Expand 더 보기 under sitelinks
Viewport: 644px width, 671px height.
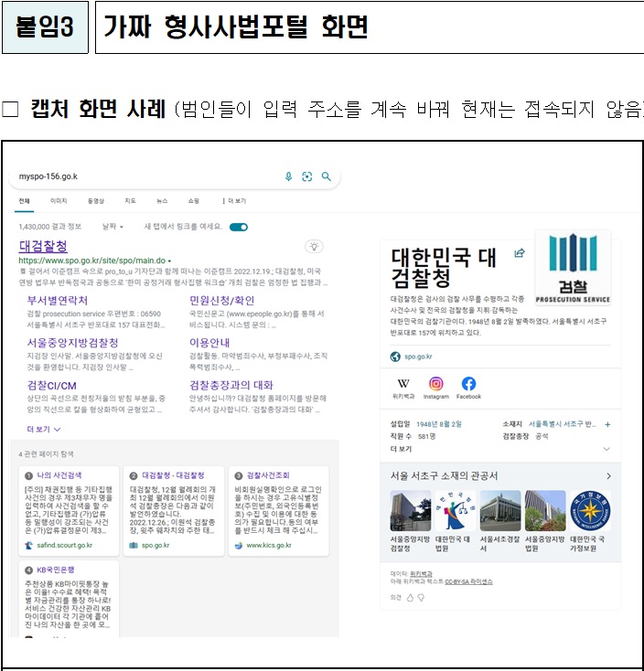click(x=44, y=429)
